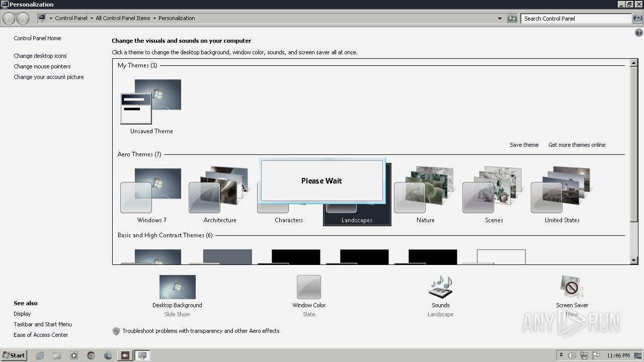Click the theme list scroll-down arrow
Image resolution: width=644 pixels, height=362 pixels.
634,260
